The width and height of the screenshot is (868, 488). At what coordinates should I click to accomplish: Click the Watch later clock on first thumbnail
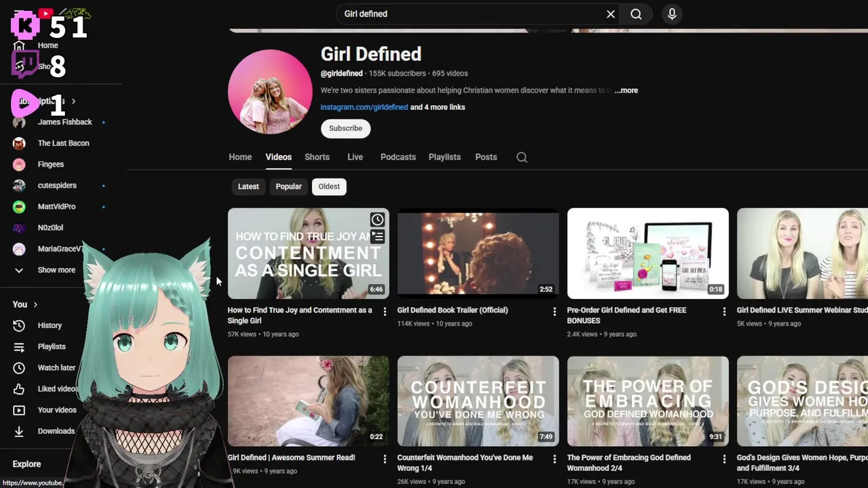(378, 219)
